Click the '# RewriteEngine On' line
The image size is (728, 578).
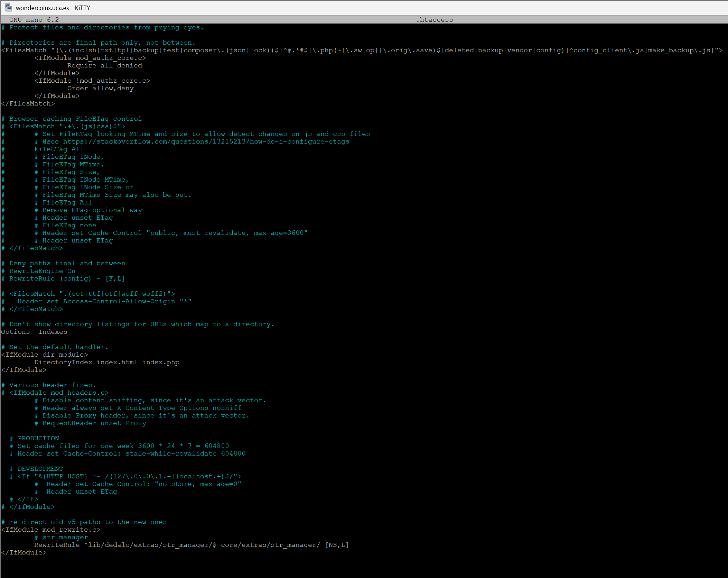coord(38,271)
